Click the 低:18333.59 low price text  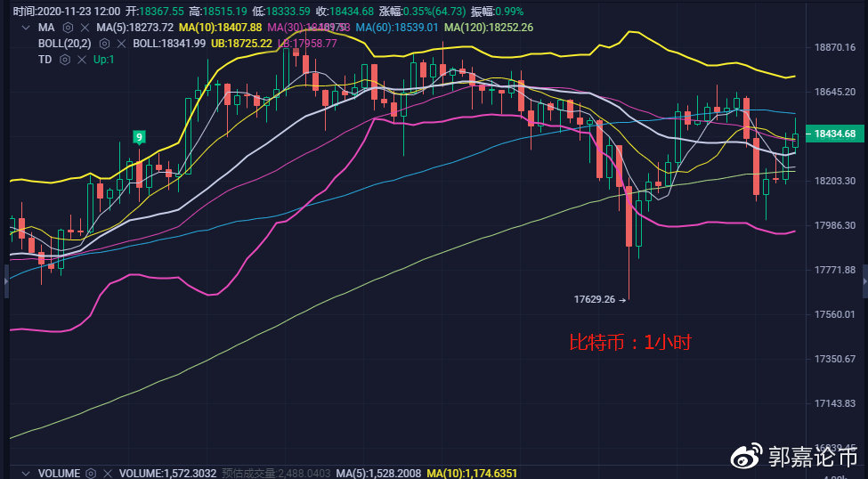(280, 11)
